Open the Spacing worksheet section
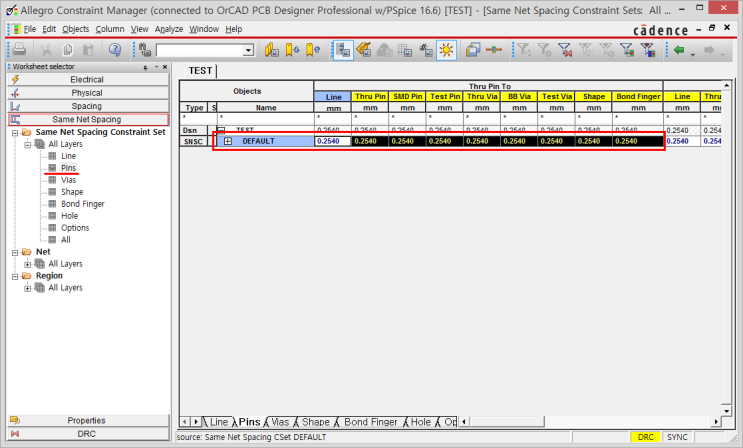Image resolution: width=743 pixels, height=448 pixels. [88, 106]
